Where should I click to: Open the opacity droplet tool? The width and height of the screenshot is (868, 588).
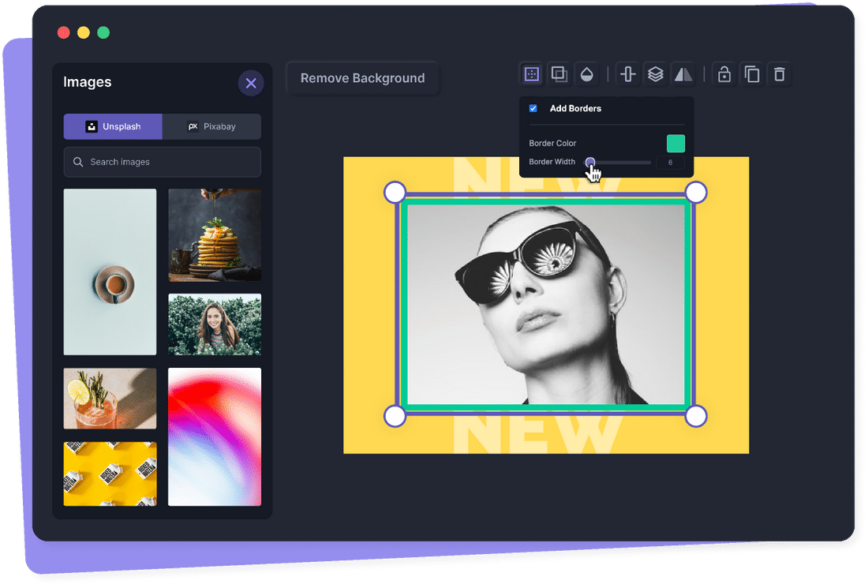pyautogui.click(x=586, y=74)
